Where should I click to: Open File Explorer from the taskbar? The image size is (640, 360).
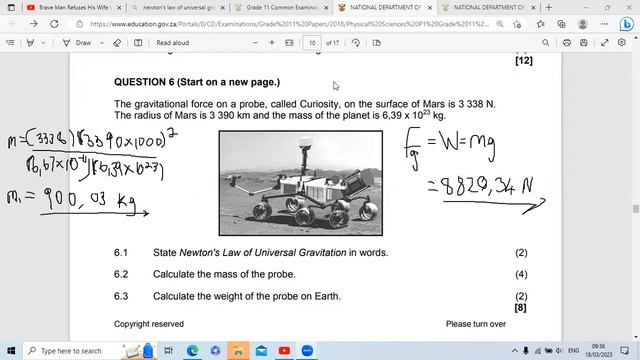(x=238, y=351)
